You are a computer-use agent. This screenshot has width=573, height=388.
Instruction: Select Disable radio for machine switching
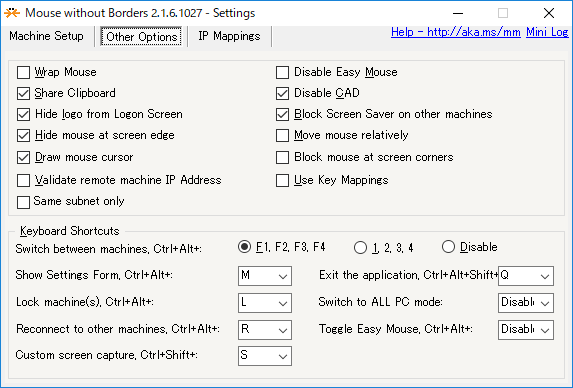448,247
